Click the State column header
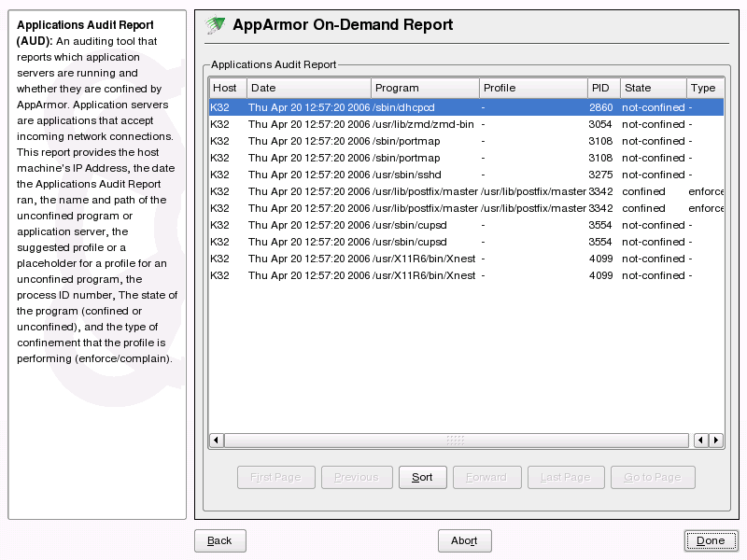747x560 pixels. [652, 88]
